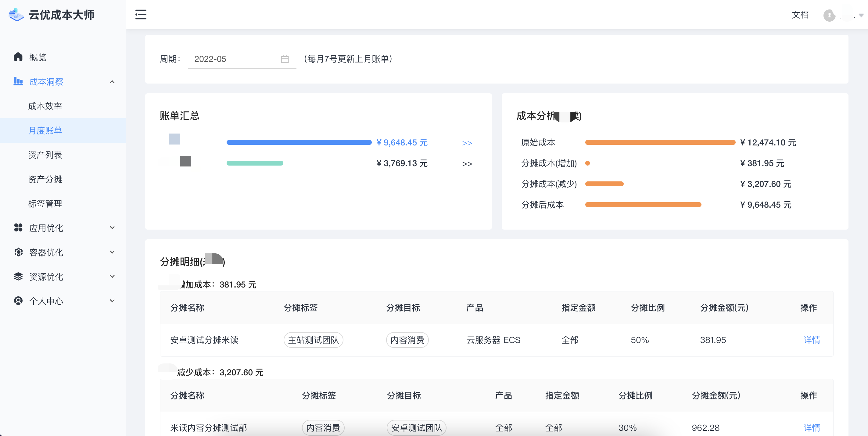
Task: Open 详情 for 安卓测试分摊米读 row
Action: pos(812,340)
